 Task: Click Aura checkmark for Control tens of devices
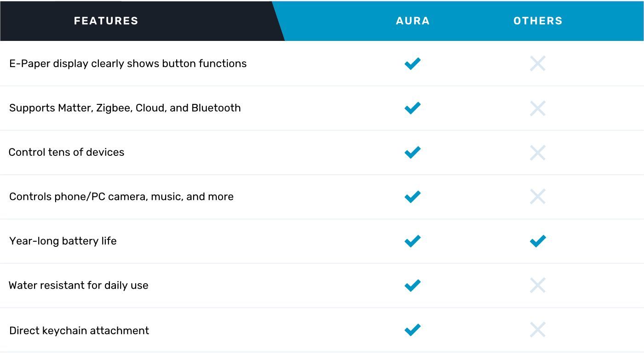tap(413, 152)
